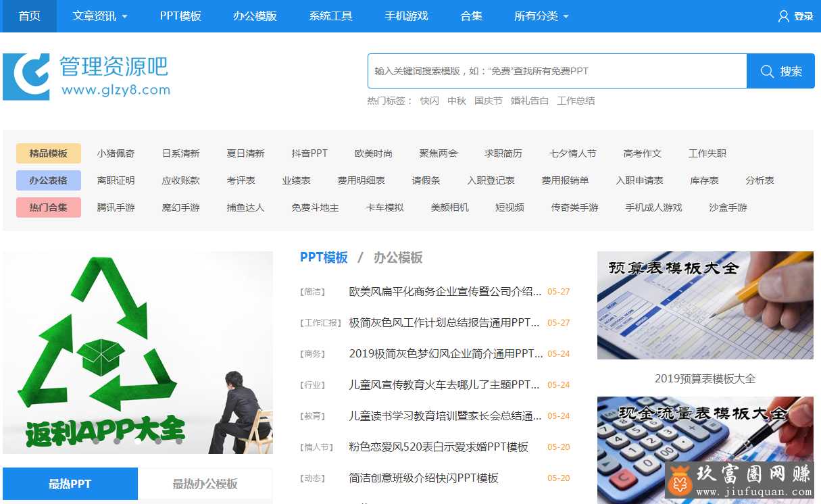This screenshot has width=821, height=504.
Task: Open the 免费斗地主 collection link
Action: pos(315,207)
